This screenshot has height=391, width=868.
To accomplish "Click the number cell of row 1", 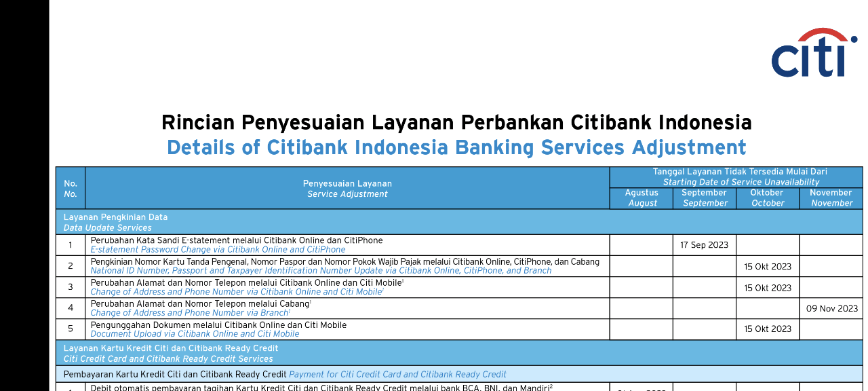I will tap(71, 245).
